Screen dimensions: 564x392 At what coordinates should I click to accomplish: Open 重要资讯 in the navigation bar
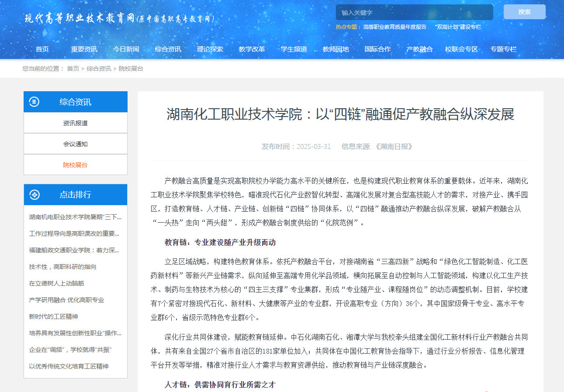pyautogui.click(x=84, y=49)
